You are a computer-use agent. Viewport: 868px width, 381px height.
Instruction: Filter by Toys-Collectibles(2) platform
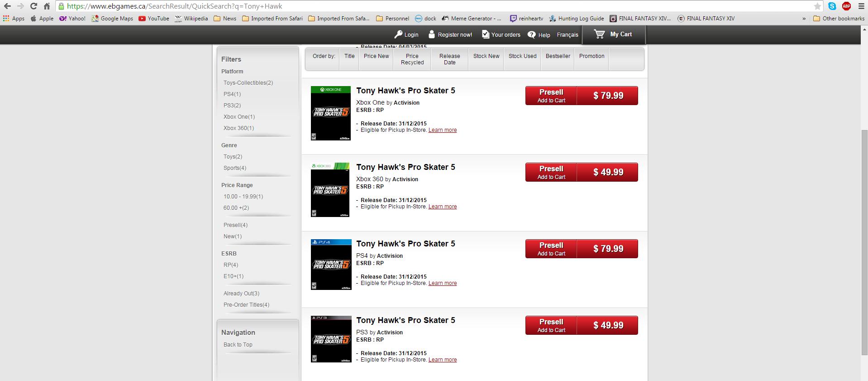tap(248, 83)
